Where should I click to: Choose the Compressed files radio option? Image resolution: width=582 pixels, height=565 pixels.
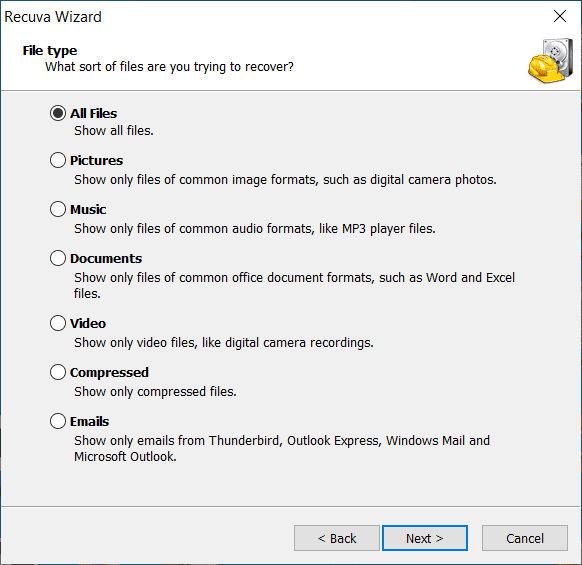coord(58,372)
